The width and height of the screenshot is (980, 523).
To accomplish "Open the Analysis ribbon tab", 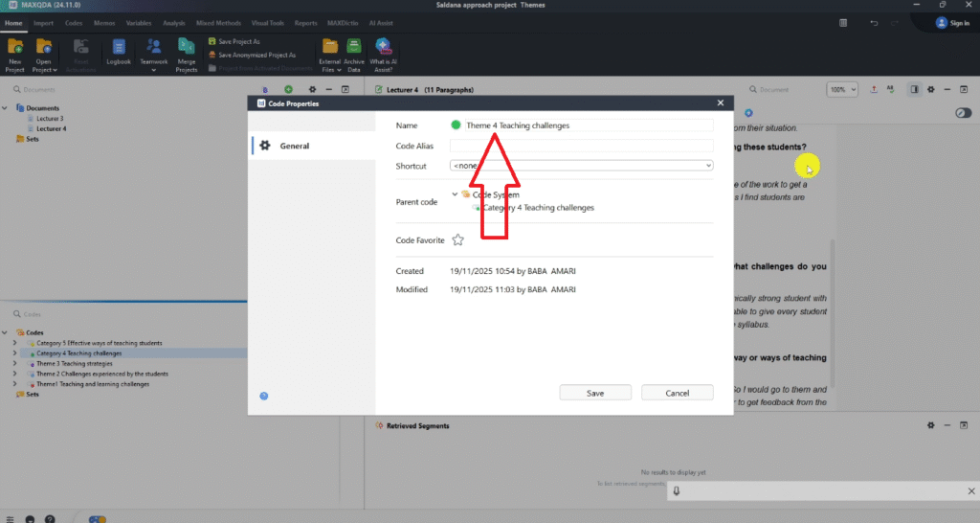I will [x=174, y=21].
